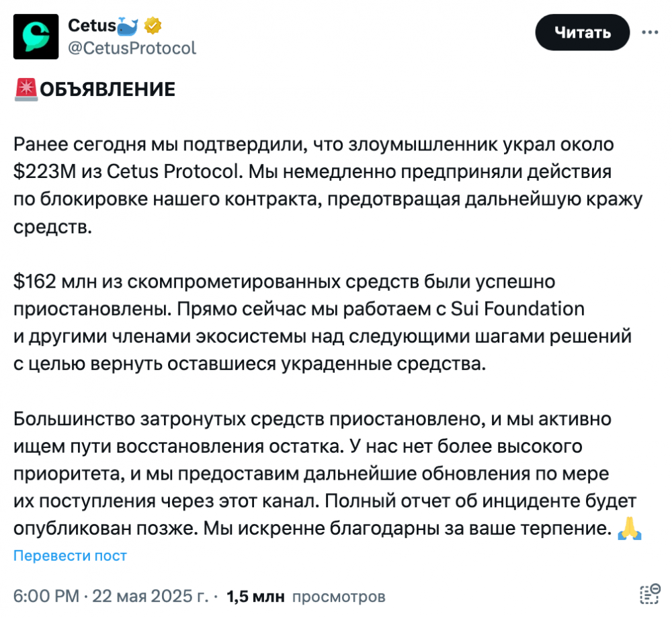Click the $162 млн amount text
Screen dimensions: 672x618
55,282
